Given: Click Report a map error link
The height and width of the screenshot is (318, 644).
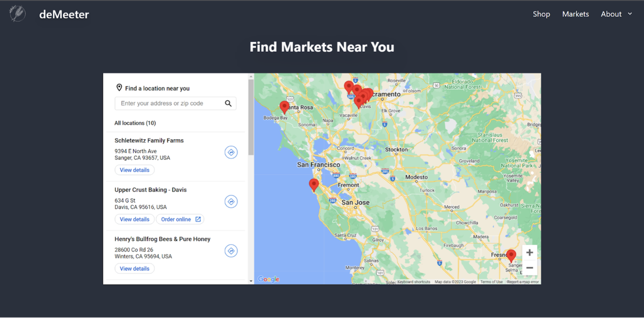Looking at the screenshot, I should (523, 282).
